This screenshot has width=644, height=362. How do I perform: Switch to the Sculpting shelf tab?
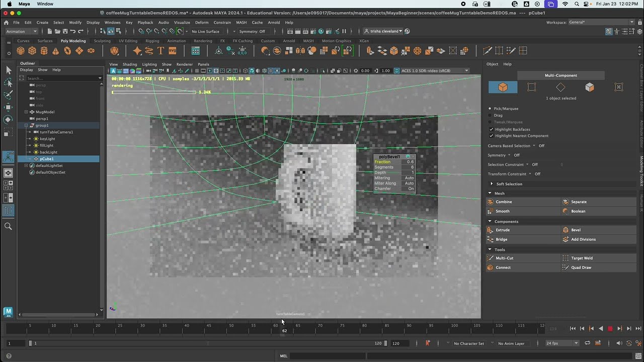(102, 41)
